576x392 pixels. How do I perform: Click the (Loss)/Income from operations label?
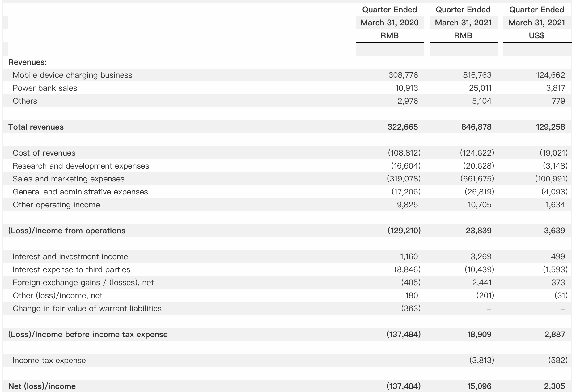point(67,231)
